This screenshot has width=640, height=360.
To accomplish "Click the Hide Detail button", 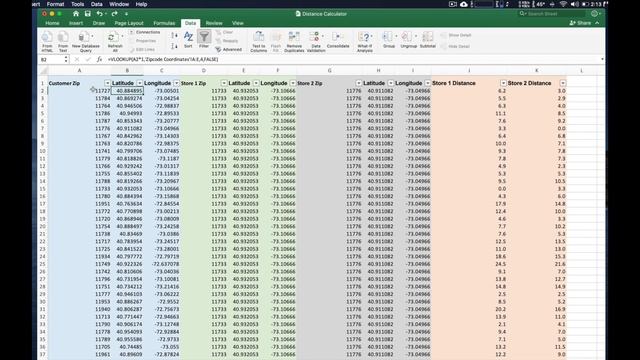I will (x=455, y=46).
